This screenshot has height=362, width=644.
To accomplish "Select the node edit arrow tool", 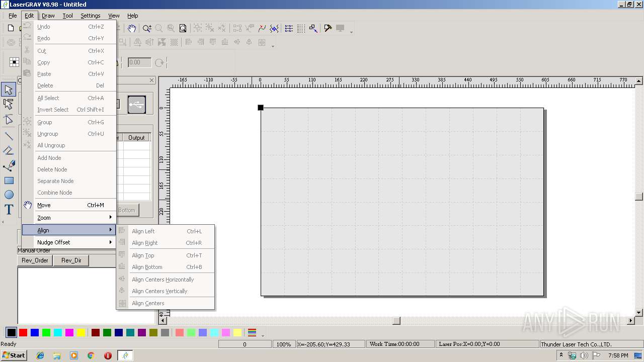I will (9, 105).
